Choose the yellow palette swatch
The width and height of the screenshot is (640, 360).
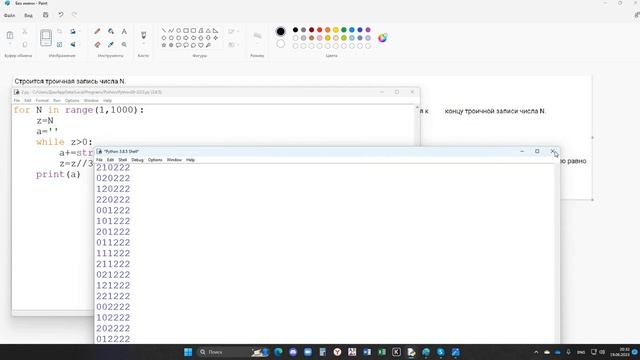(x=336, y=30)
